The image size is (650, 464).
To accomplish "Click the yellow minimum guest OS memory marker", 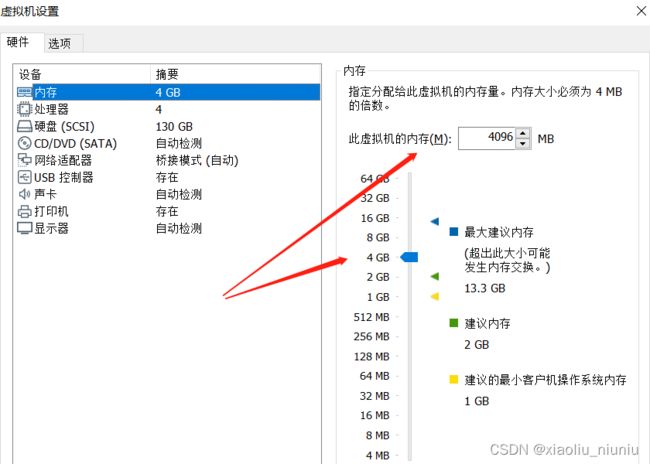I will click(x=434, y=296).
